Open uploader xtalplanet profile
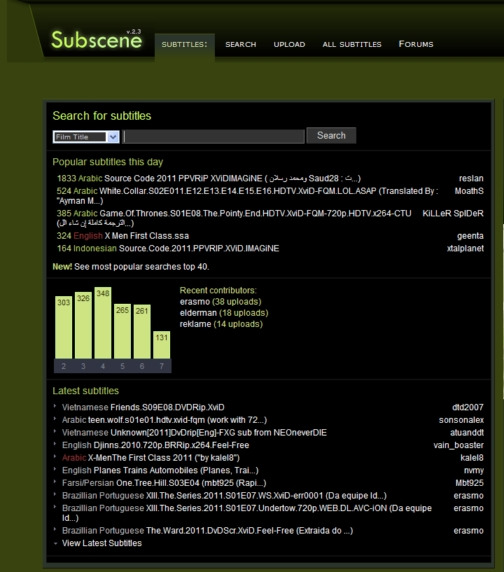 465,248
